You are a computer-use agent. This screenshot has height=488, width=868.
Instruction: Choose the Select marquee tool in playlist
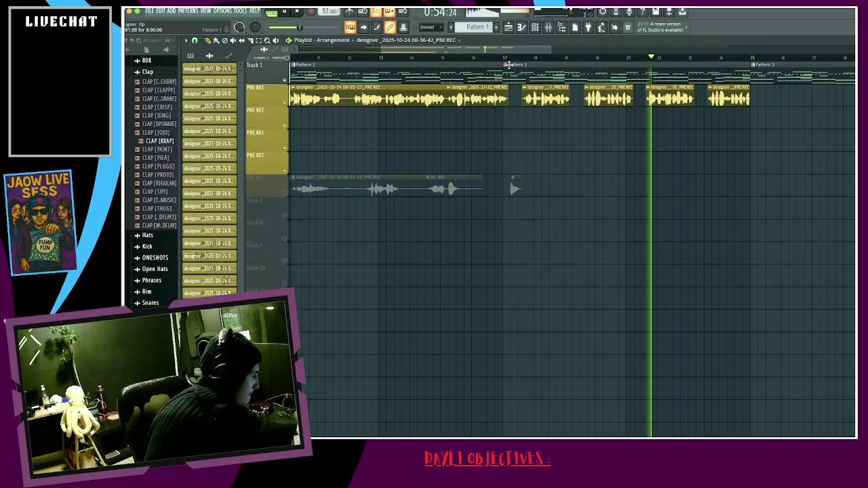click(258, 40)
